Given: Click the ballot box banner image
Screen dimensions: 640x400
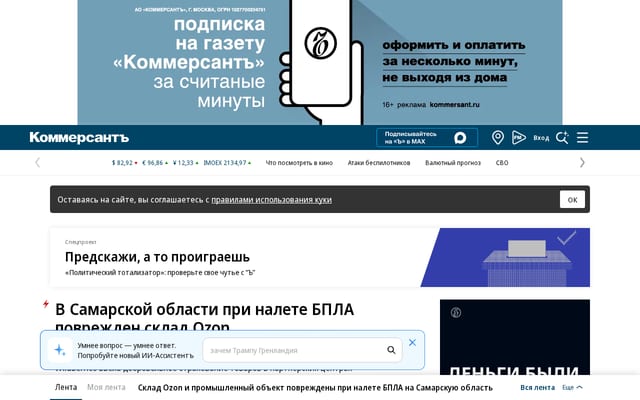Looking at the screenshot, I should point(505,258).
